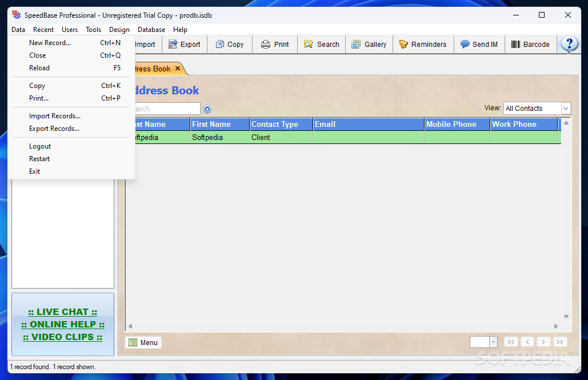Click the LIVE CHAT link
The image size is (588, 380).
coord(63,312)
